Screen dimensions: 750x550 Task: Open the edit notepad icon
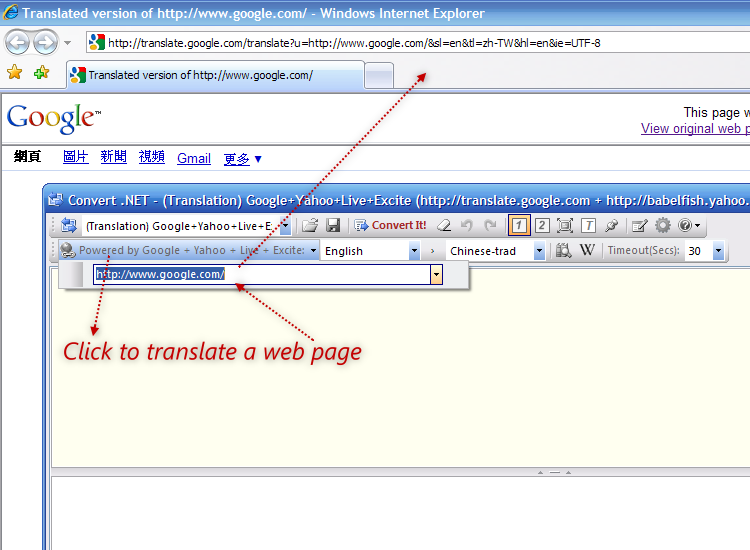coord(640,225)
